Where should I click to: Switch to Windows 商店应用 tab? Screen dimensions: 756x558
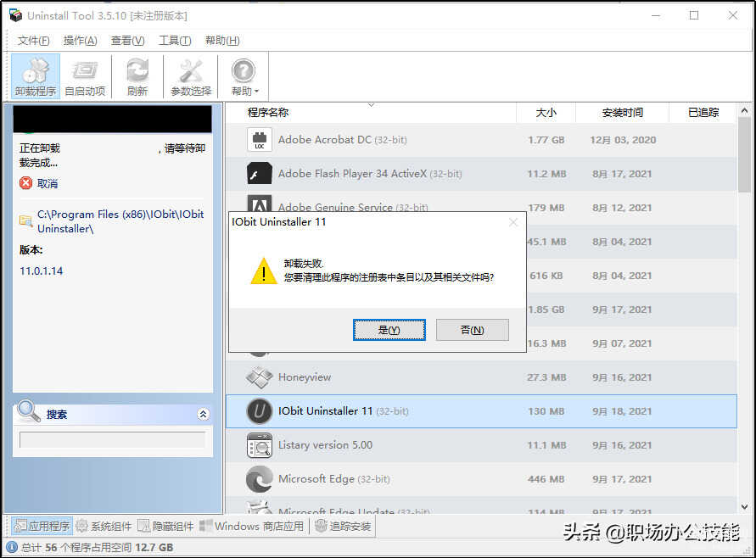(252, 526)
